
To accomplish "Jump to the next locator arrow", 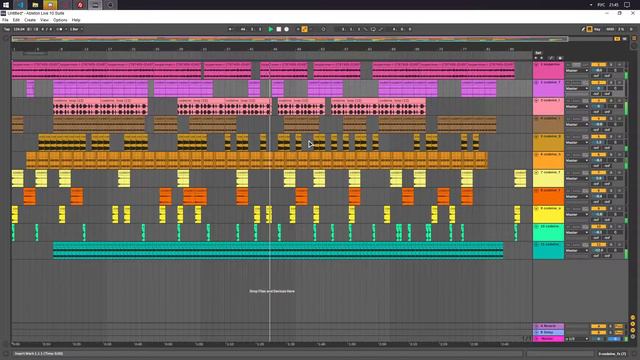I will [541, 58].
